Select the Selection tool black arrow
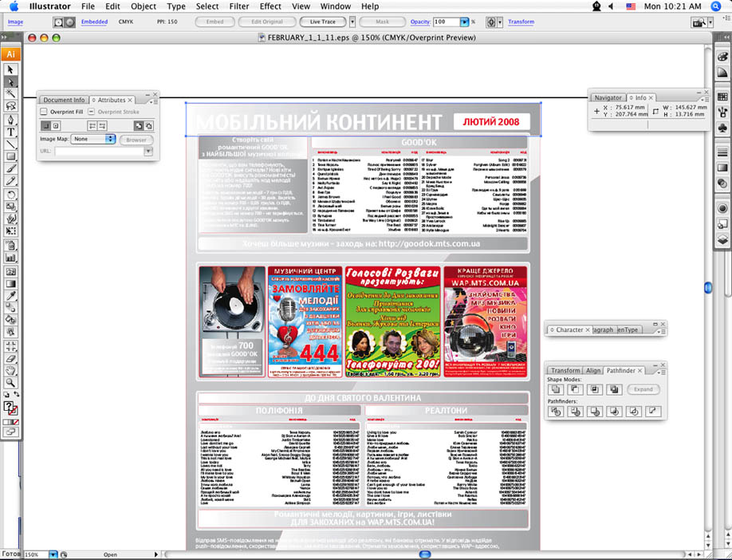732x560 pixels. [x=10, y=69]
